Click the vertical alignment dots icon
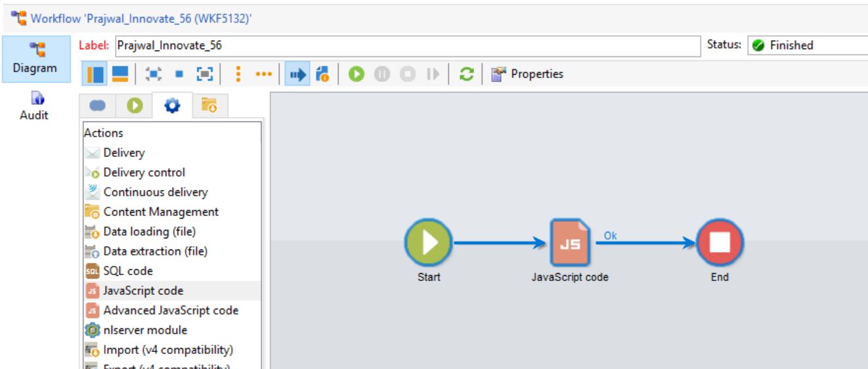This screenshot has height=369, width=868. (238, 74)
